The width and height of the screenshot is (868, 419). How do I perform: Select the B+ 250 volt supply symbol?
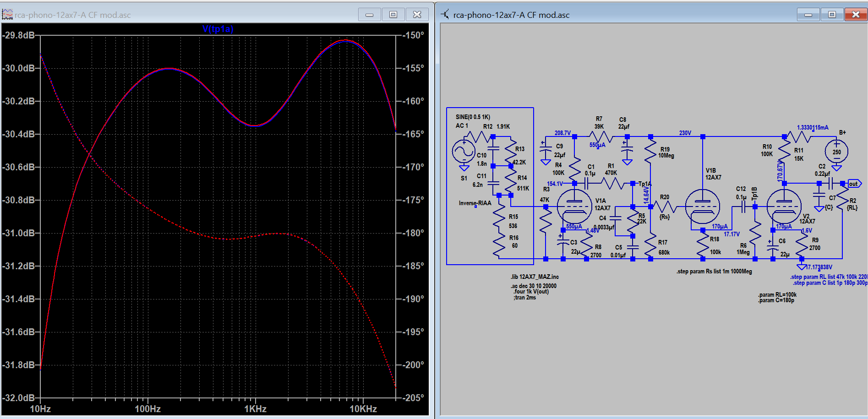coord(836,152)
